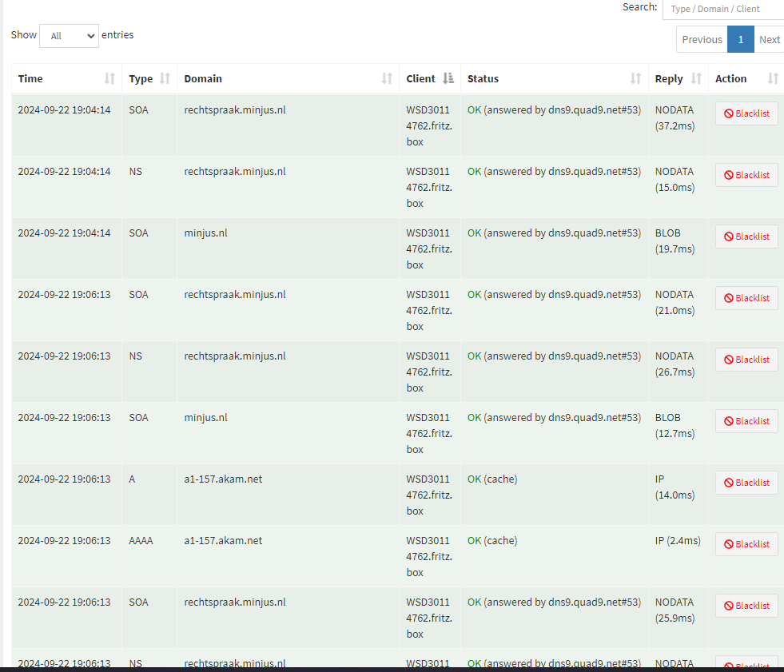
Task: Click the Type column header label
Action: 141,79
